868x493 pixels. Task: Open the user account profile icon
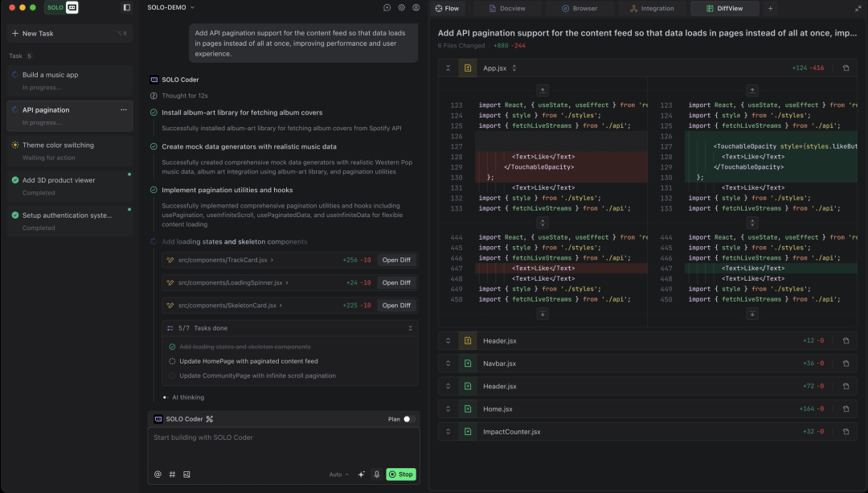click(416, 7)
